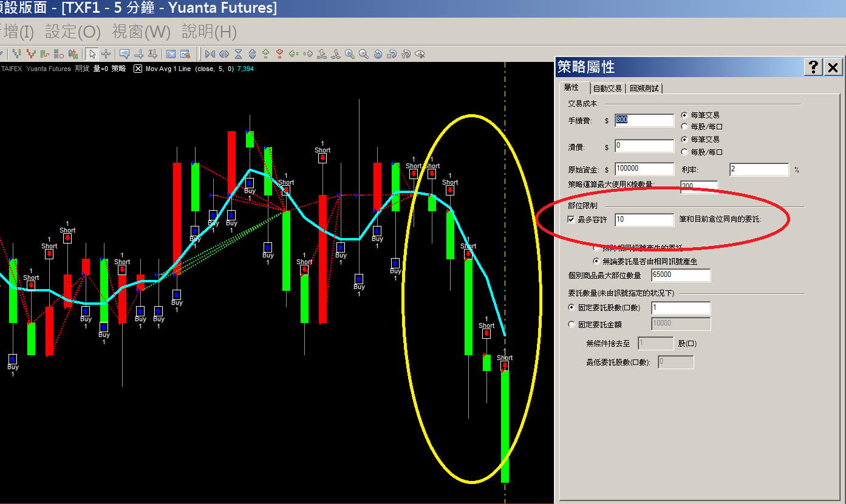This screenshot has height=504, width=846.
Task: Click the Yuanta Futures label in status line
Action: tap(49, 69)
